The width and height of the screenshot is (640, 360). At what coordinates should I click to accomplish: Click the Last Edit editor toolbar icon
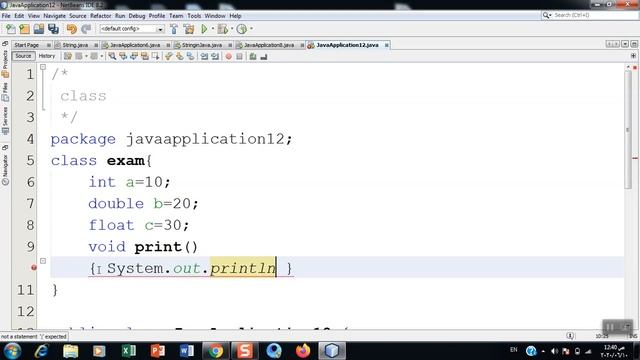(x=68, y=56)
